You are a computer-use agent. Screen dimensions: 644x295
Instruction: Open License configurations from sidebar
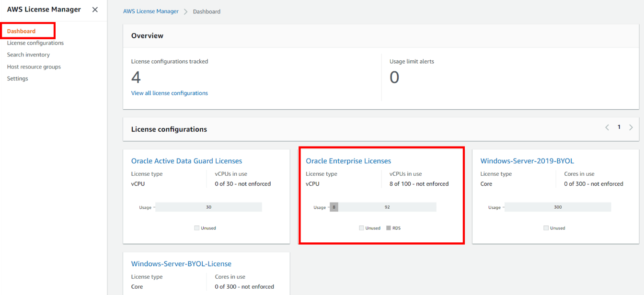35,43
